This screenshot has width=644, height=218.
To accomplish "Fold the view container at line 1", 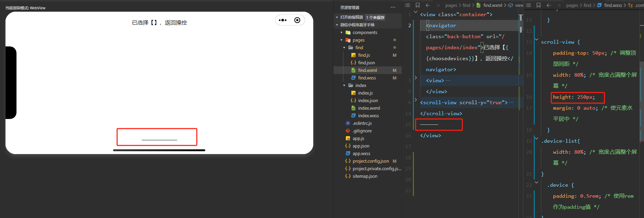I will click(x=416, y=12).
